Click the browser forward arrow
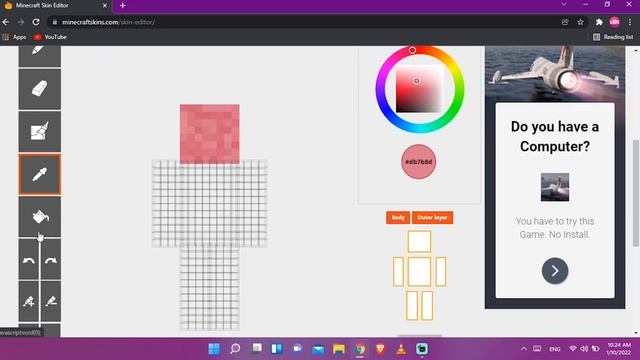Image resolution: width=640 pixels, height=360 pixels. coord(21,22)
